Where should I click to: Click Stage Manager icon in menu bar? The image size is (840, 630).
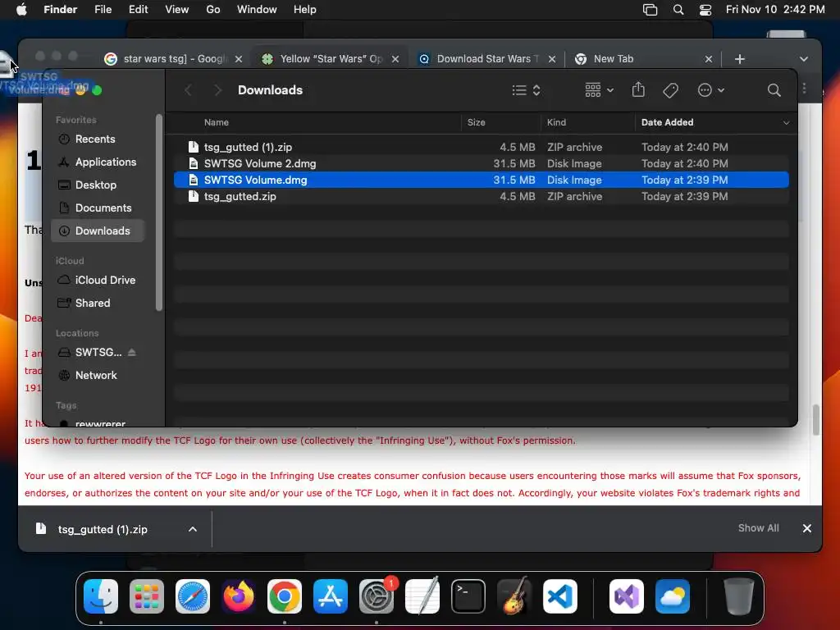pos(650,10)
